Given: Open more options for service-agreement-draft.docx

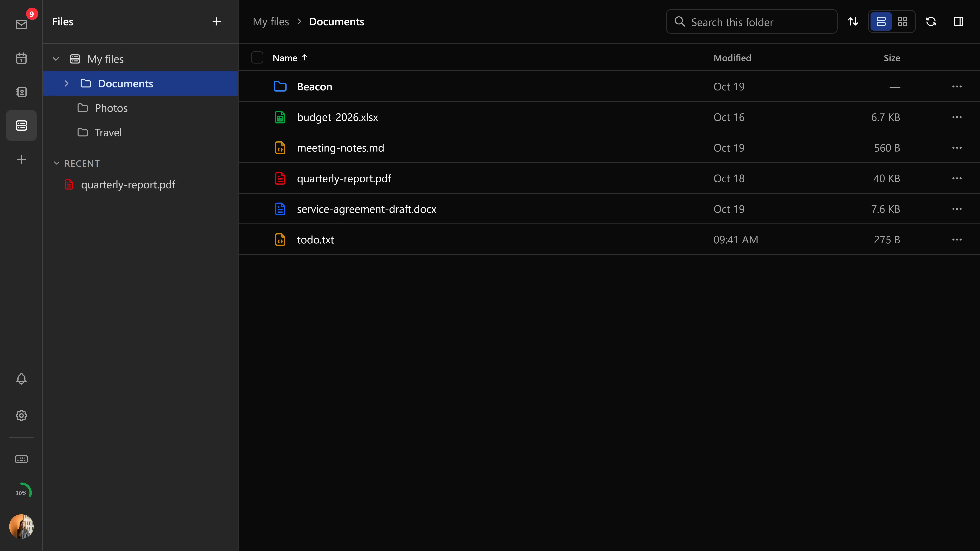Looking at the screenshot, I should pos(957,209).
